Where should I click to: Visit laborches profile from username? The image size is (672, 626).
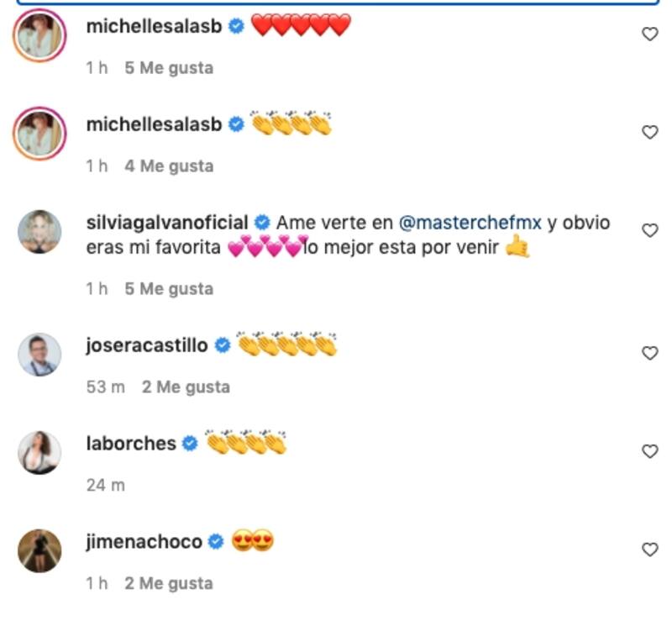(131, 444)
